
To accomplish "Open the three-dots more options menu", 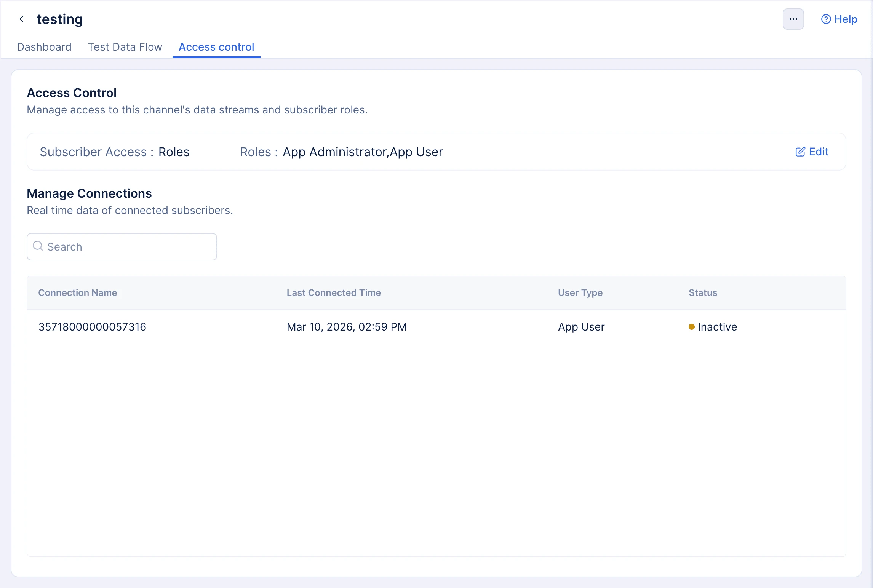I will 793,19.
